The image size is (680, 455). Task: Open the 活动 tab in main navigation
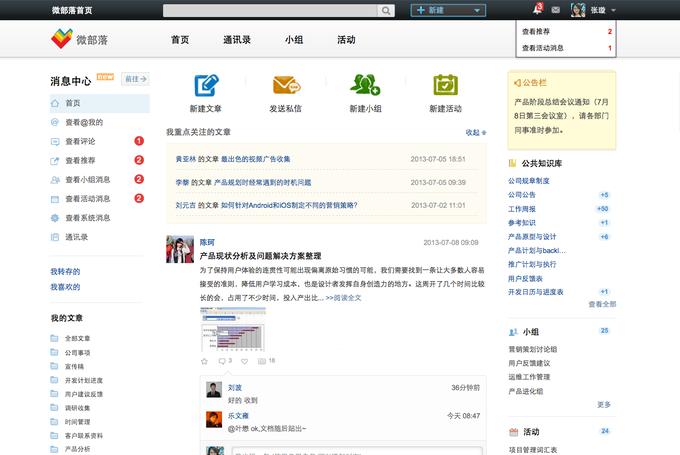346,39
